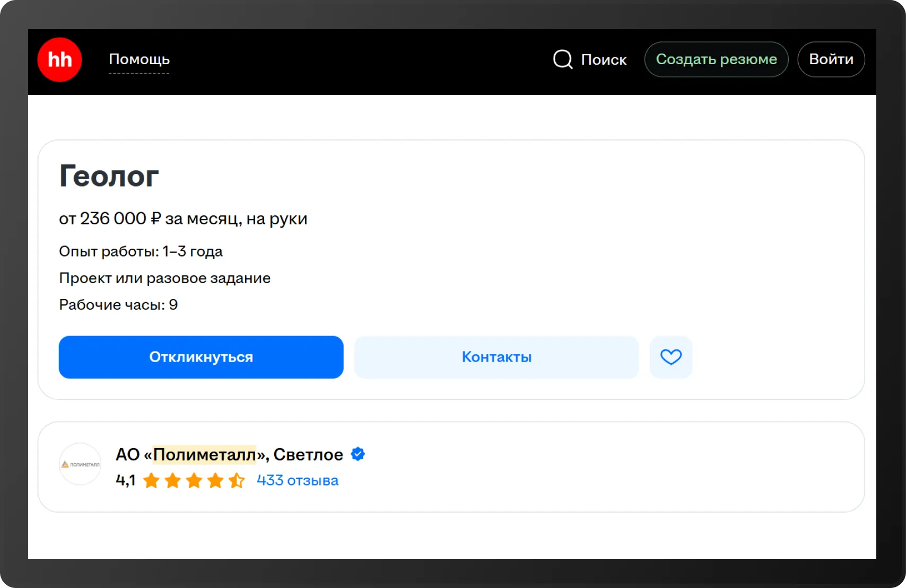
Task: Click the half-filled fifth rating star
Action: pos(237,480)
